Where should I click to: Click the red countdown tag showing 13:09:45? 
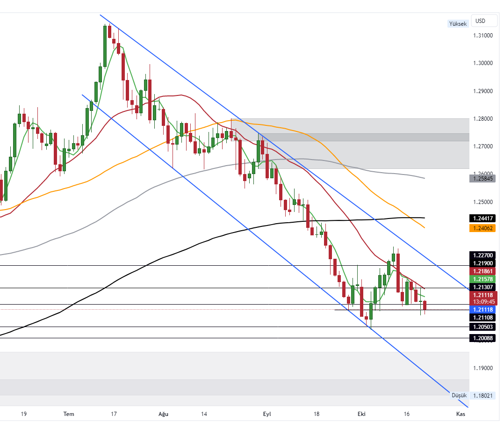click(x=483, y=302)
